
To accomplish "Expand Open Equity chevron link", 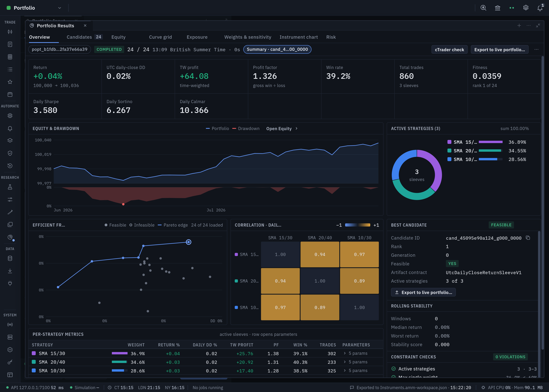I will (282, 129).
